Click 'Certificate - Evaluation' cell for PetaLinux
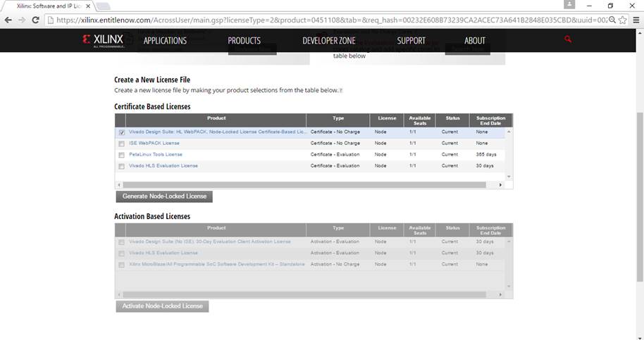The image size is (644, 340). pyautogui.click(x=335, y=155)
